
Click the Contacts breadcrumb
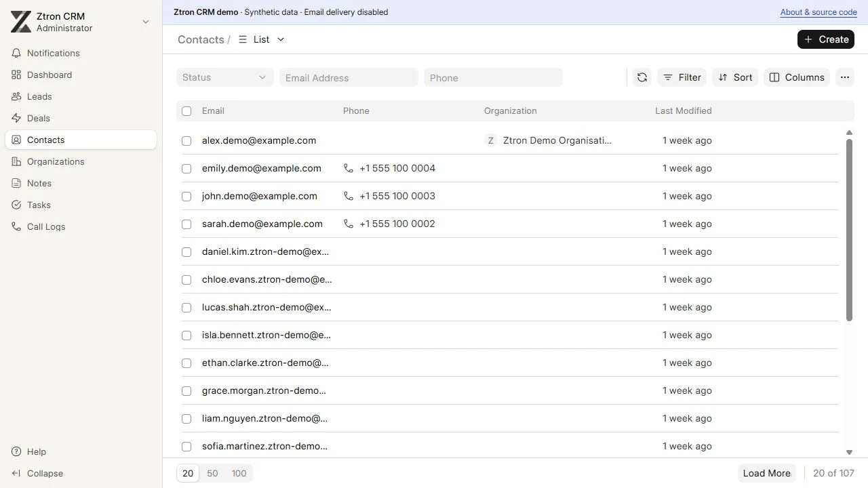201,39
